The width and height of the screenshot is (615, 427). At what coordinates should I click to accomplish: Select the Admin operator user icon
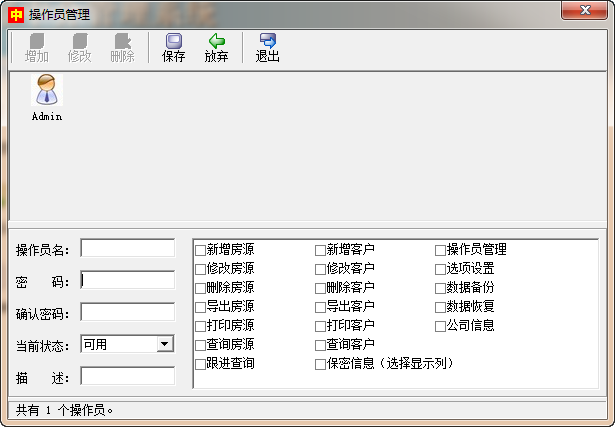(47, 90)
